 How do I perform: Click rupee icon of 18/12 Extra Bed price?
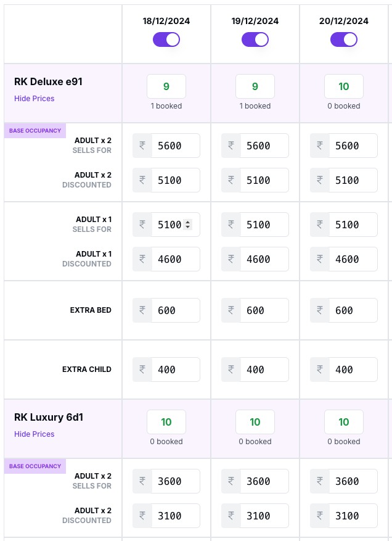point(142,310)
